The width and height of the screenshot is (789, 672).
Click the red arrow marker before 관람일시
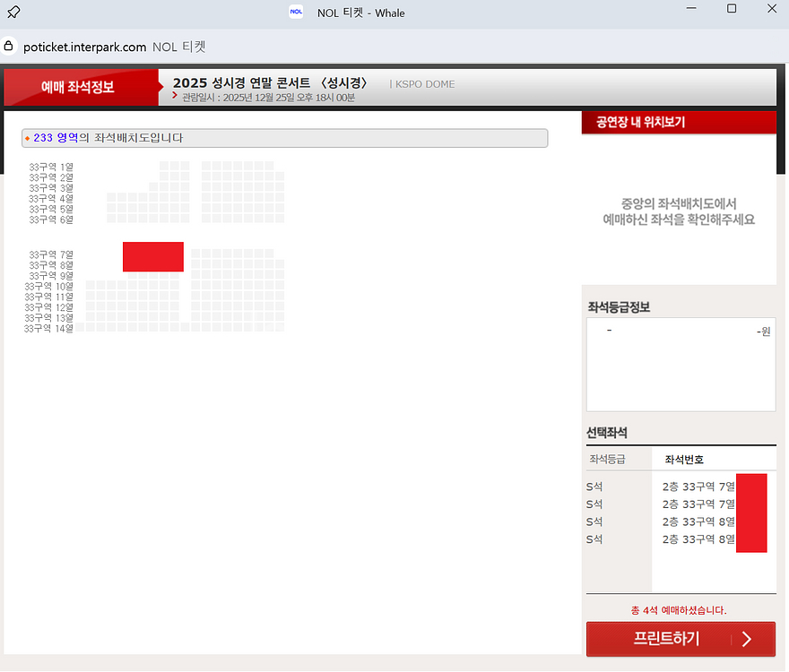pos(176,97)
